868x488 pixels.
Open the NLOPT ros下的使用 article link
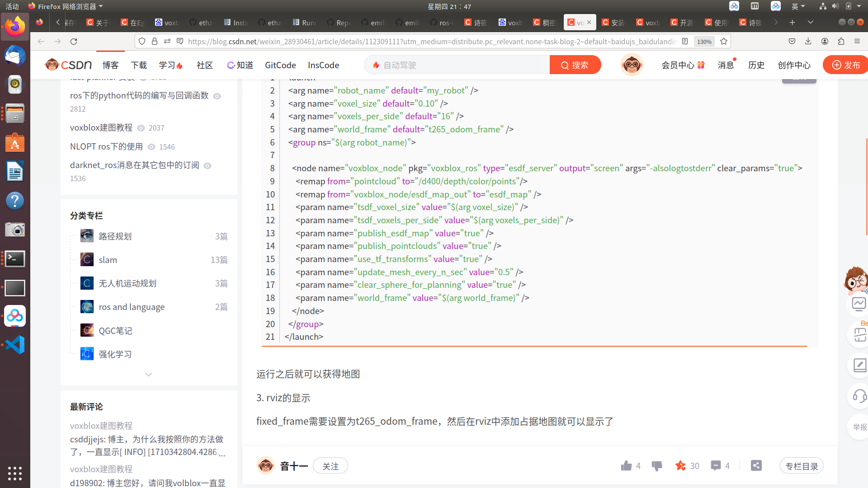click(106, 146)
